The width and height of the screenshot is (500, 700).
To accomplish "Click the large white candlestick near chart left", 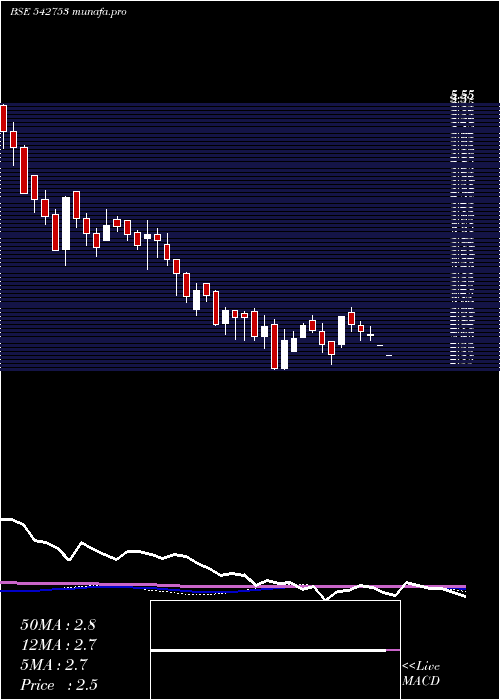I will 66,223.
